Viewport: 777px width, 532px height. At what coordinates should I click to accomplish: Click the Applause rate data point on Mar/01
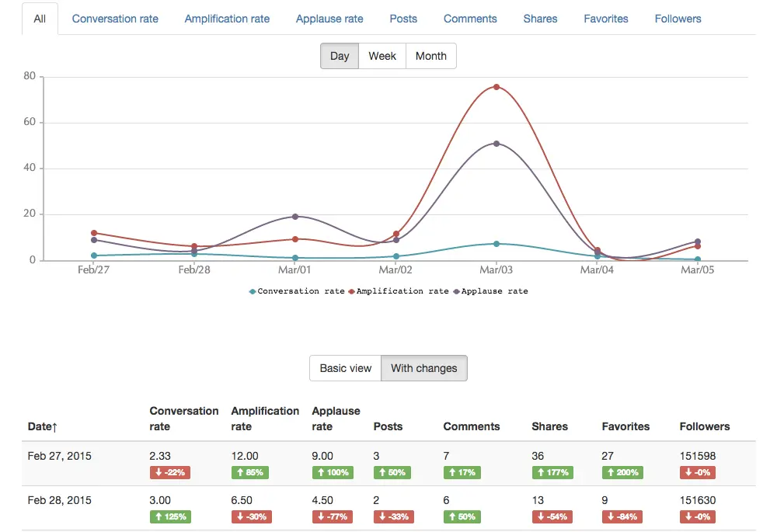[x=295, y=217]
